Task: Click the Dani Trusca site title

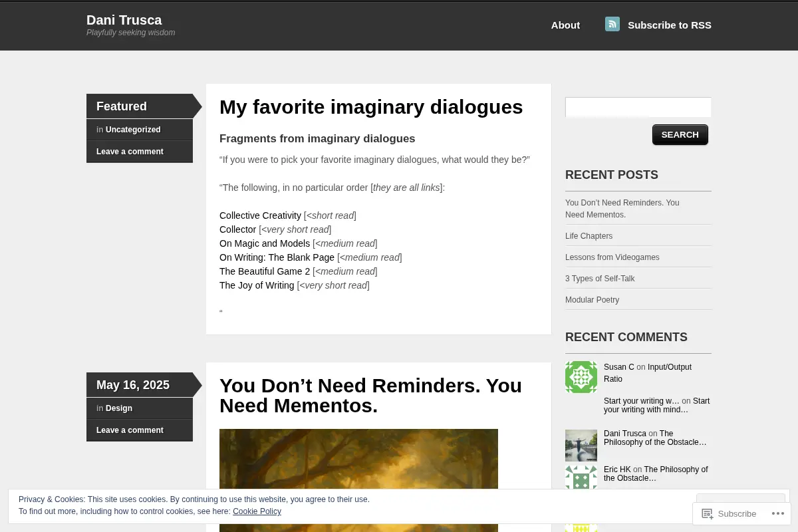Action: click(124, 20)
